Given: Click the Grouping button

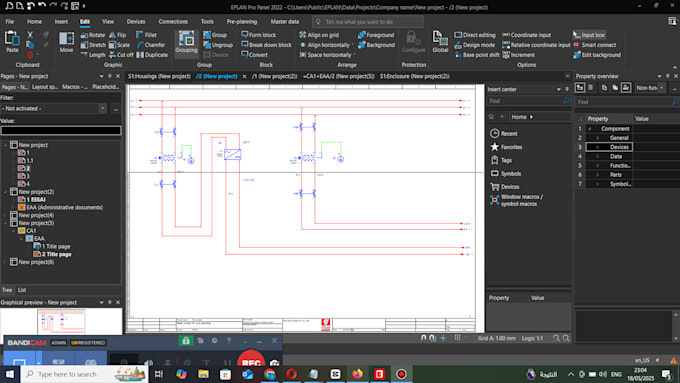Looking at the screenshot, I should (x=186, y=43).
